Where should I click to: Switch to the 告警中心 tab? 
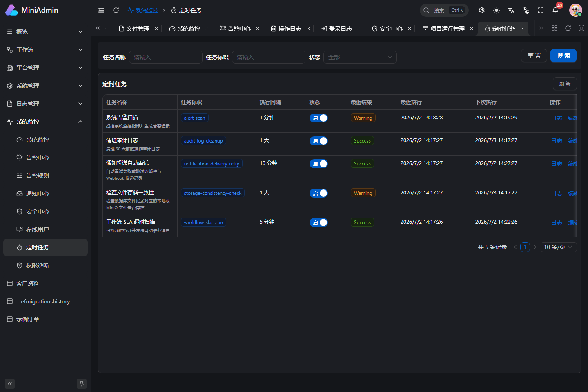[x=235, y=29]
